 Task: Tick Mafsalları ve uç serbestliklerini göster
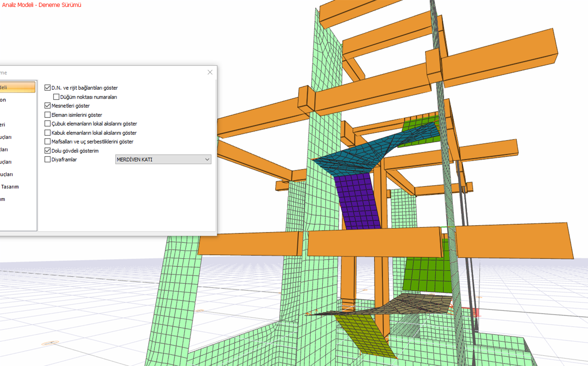point(47,142)
